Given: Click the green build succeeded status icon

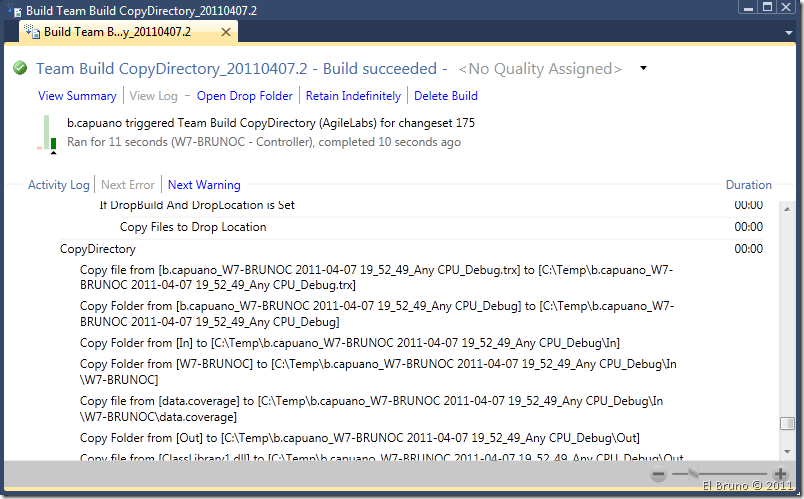Looking at the screenshot, I should pyautogui.click(x=20, y=69).
